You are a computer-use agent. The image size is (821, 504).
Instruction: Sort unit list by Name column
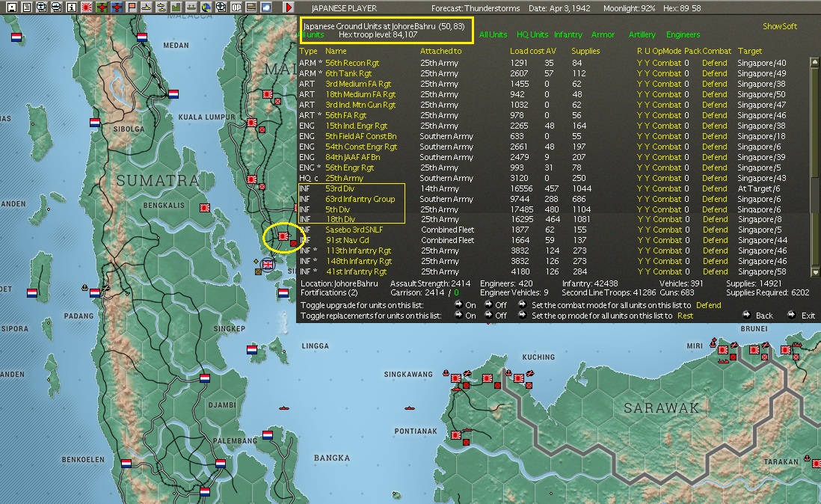coord(336,51)
